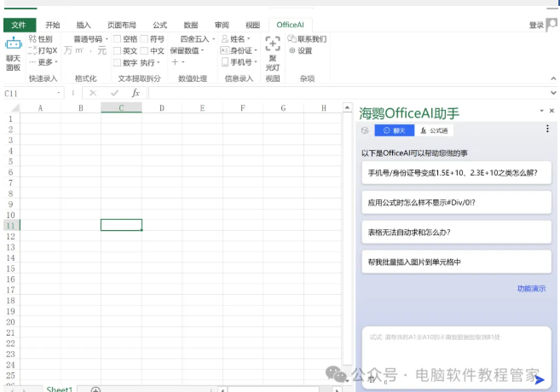The height and width of the screenshot is (392, 560).
Task: Open the Name Box dropdown arrow
Action: coord(59,93)
